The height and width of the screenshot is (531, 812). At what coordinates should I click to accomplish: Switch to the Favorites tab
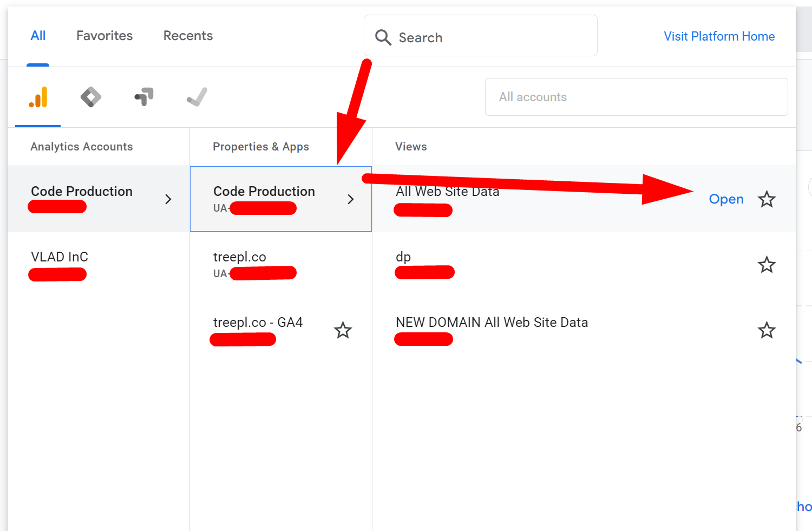(x=104, y=36)
